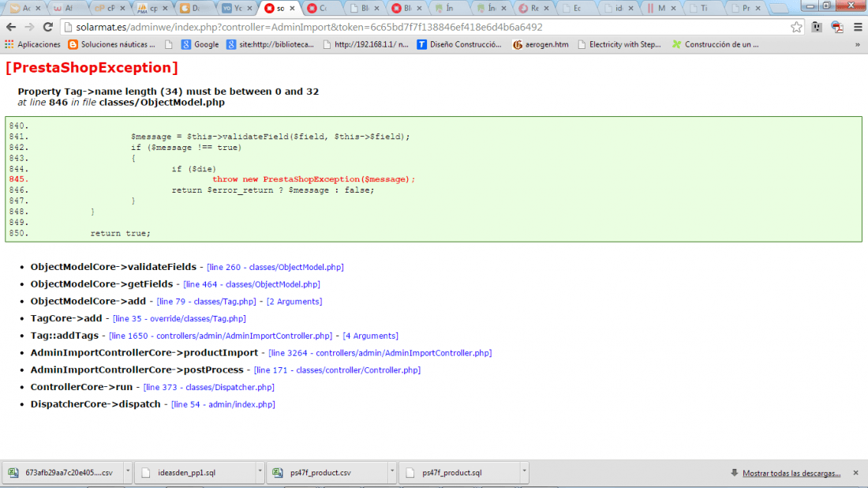Open line 54 admin/index.php link
The height and width of the screenshot is (488, 868).
point(223,404)
